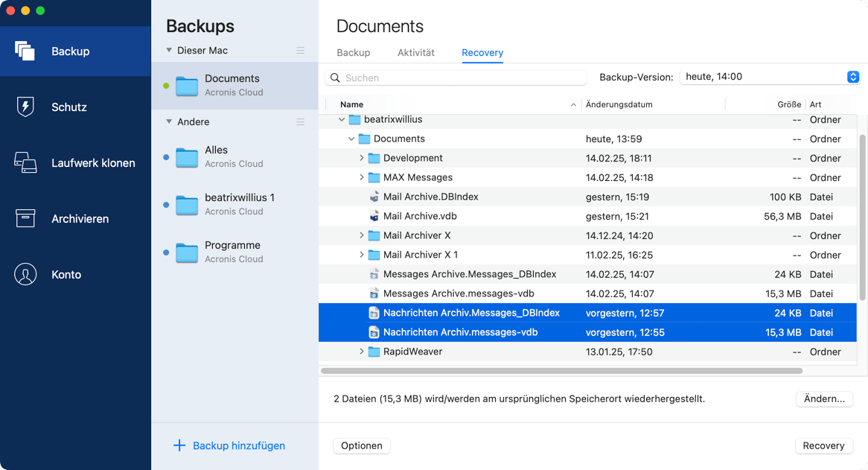
Task: Click the Mail Archiver X folder icon
Action: [374, 236]
